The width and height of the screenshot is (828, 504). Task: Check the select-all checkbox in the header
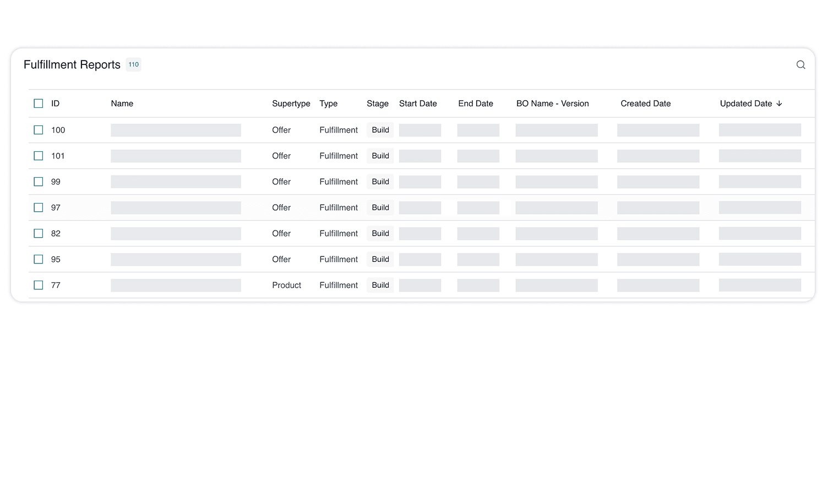(x=38, y=103)
